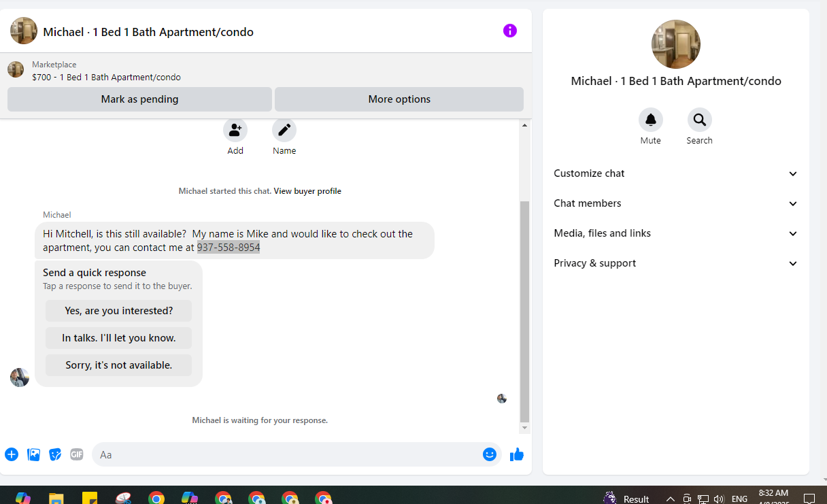
Task: Send a thumbs-up like
Action: (517, 454)
